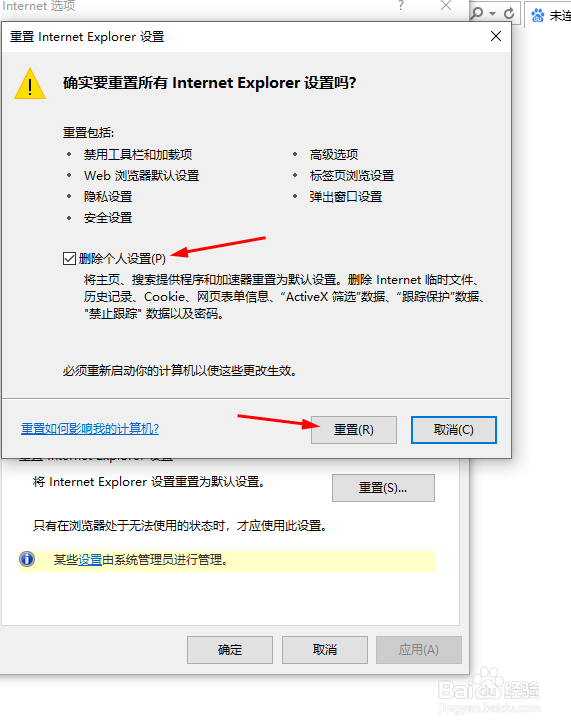Click the bottom 取消 button of Internet 选项
This screenshot has height=728, width=571.
(324, 650)
